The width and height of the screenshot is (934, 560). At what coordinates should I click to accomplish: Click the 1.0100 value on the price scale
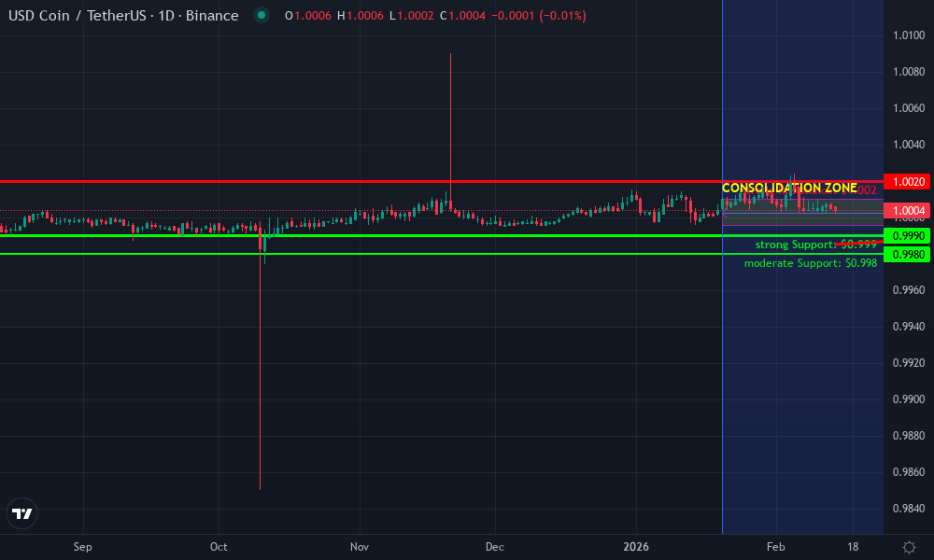tap(909, 34)
